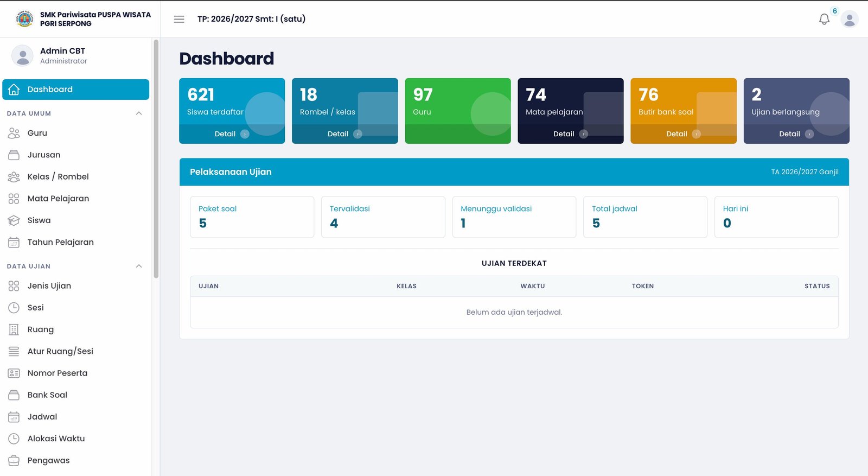The height and width of the screenshot is (476, 868).
Task: Open Detail for Butir bank soal card
Action: pos(683,134)
